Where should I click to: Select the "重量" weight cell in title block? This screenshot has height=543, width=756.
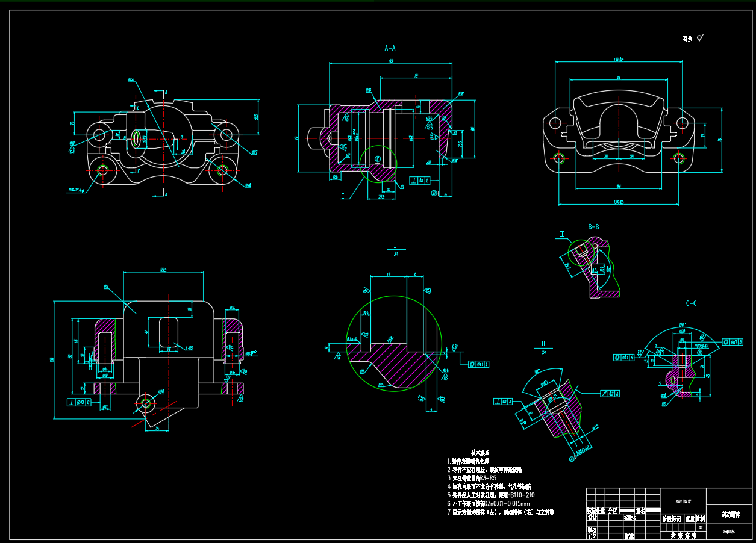click(690, 518)
